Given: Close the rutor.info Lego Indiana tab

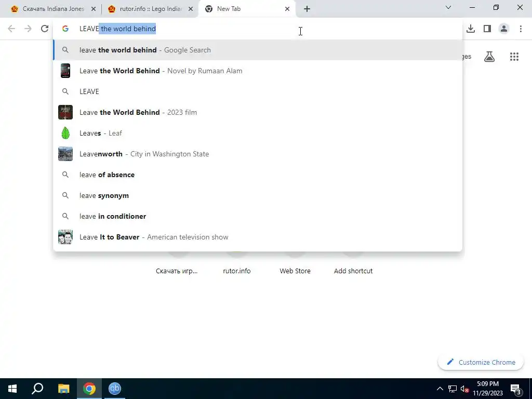Looking at the screenshot, I should tap(191, 9).
